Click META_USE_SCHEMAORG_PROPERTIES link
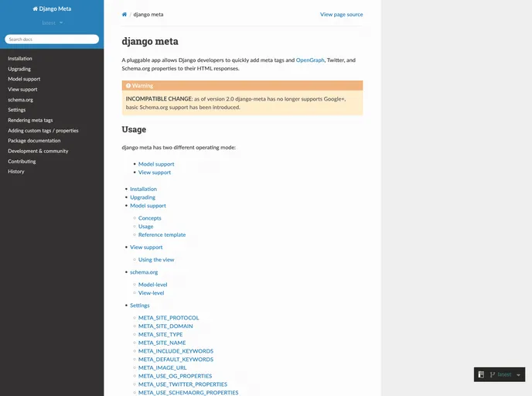 [188, 393]
